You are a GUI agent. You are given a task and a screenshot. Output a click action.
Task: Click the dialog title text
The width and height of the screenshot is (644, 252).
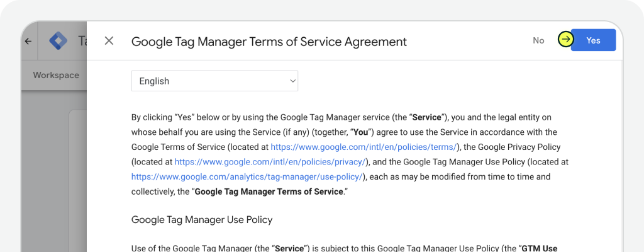(269, 42)
